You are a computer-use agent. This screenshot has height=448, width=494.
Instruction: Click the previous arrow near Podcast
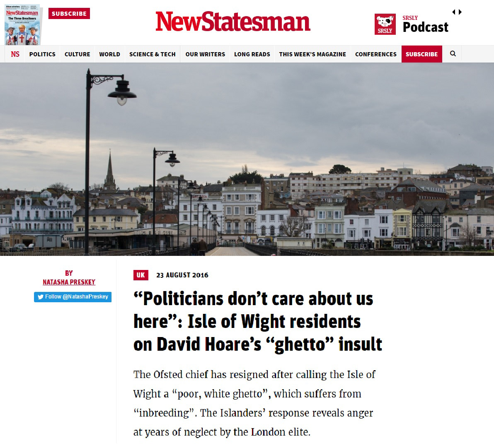click(454, 12)
